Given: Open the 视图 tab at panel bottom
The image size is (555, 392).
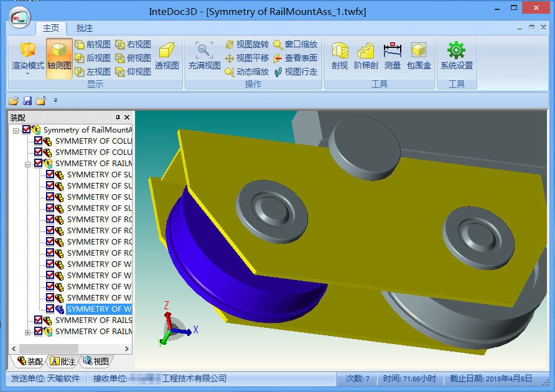Looking at the screenshot, I should 96,361.
